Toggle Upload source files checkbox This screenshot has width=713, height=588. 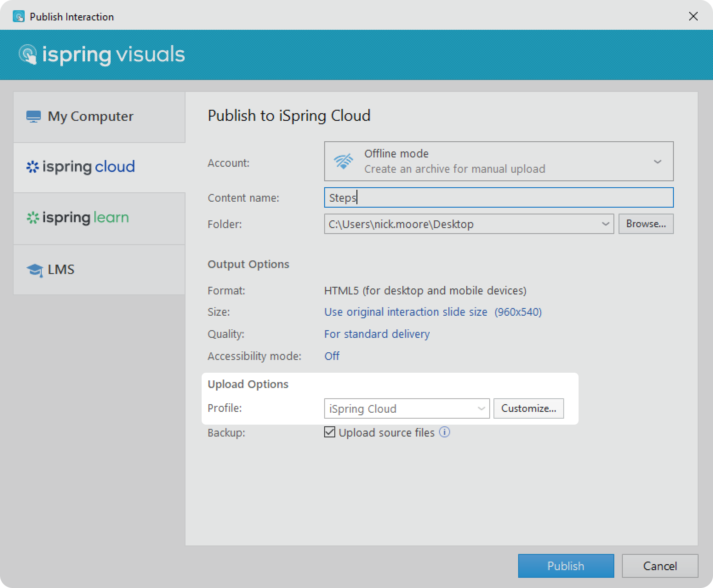click(330, 432)
